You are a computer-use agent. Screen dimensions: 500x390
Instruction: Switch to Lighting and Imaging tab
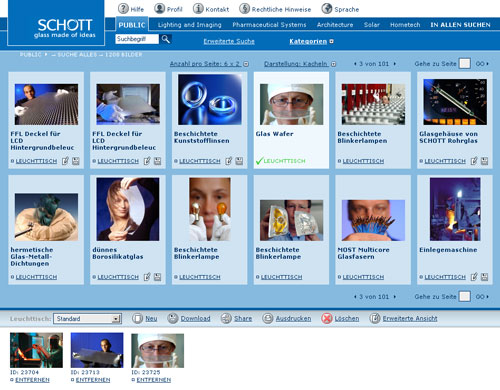[x=189, y=25]
